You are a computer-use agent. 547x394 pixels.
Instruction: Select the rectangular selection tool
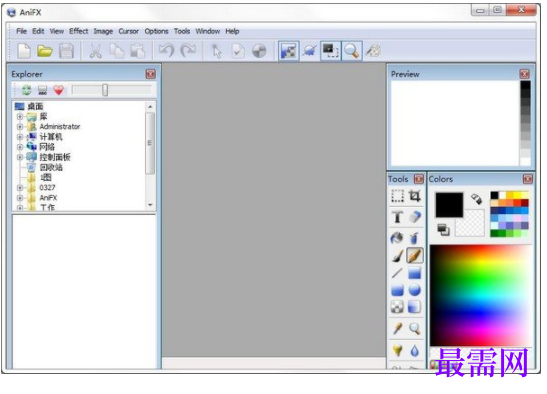click(397, 196)
